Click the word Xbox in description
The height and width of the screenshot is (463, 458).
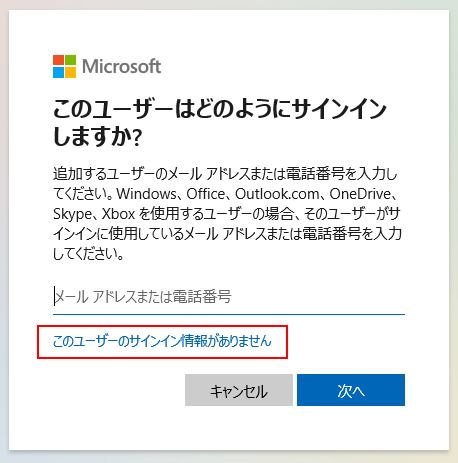tap(118, 214)
